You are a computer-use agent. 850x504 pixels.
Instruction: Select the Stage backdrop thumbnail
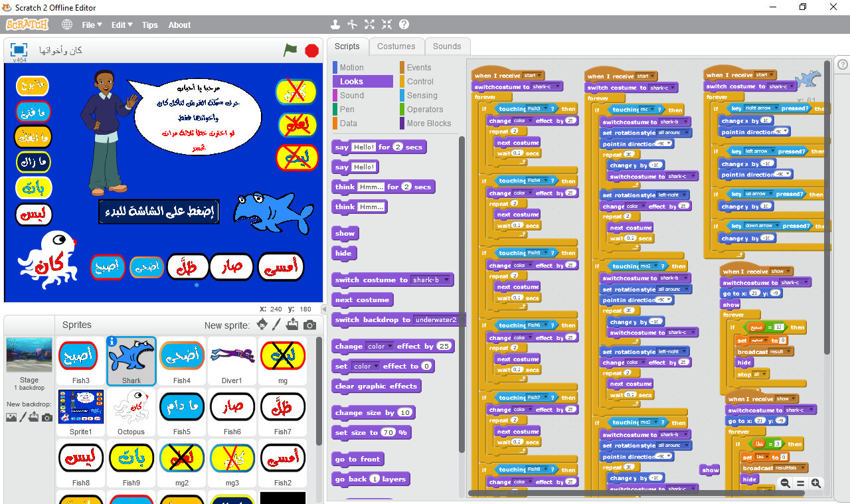[x=29, y=355]
